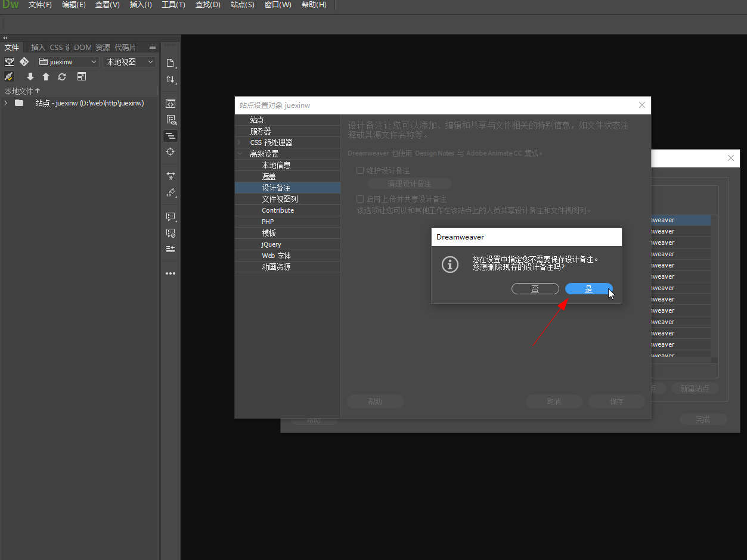The height and width of the screenshot is (560, 747).
Task: Open the 编辑(E) menu
Action: pyautogui.click(x=74, y=5)
